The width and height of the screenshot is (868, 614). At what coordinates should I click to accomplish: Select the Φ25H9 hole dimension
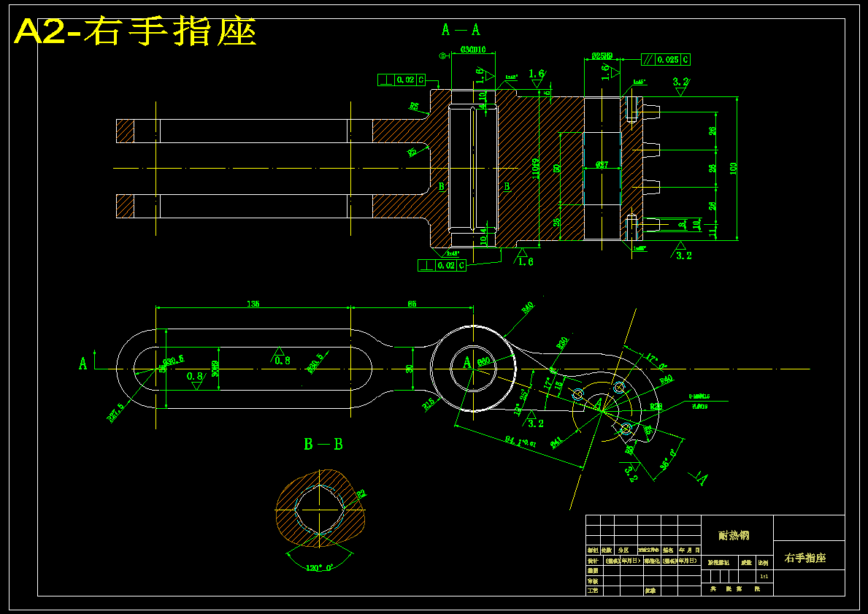tap(602, 56)
